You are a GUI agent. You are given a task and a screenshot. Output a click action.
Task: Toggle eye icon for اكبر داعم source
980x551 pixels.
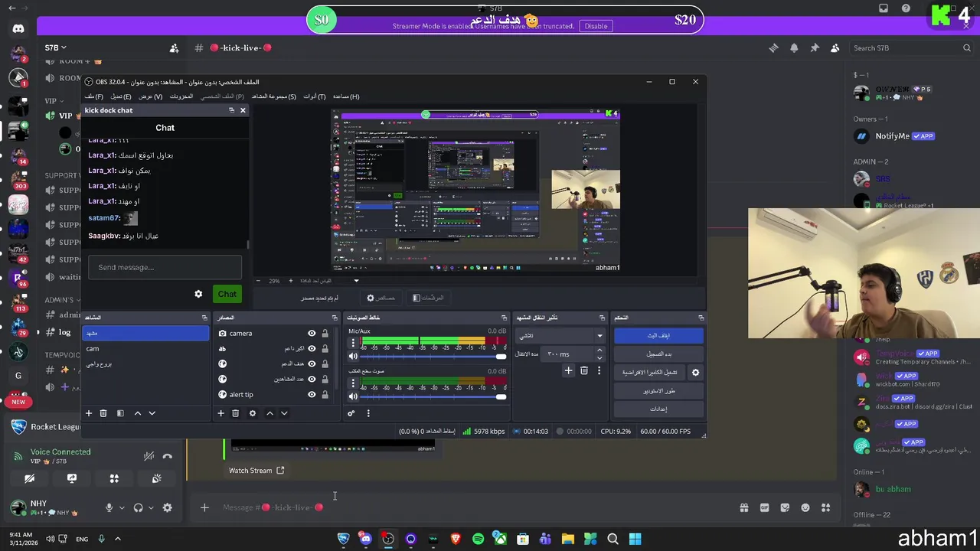[312, 348]
